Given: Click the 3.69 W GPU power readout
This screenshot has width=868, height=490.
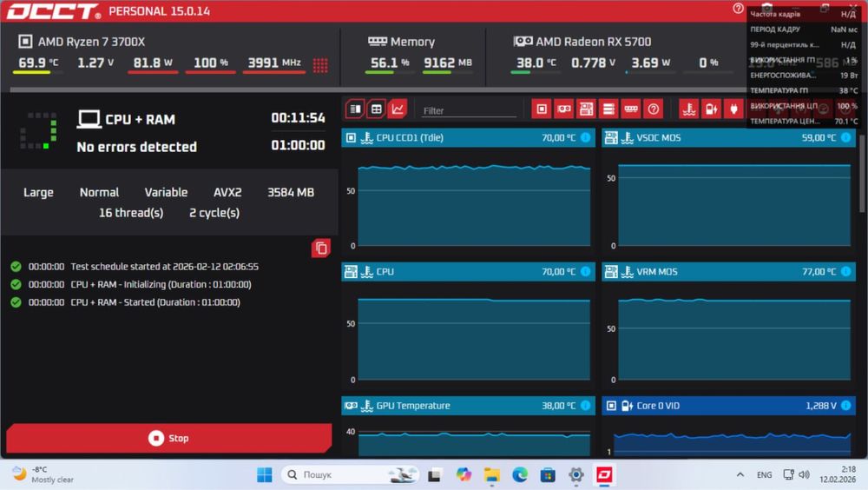Looking at the screenshot, I should click(651, 63).
